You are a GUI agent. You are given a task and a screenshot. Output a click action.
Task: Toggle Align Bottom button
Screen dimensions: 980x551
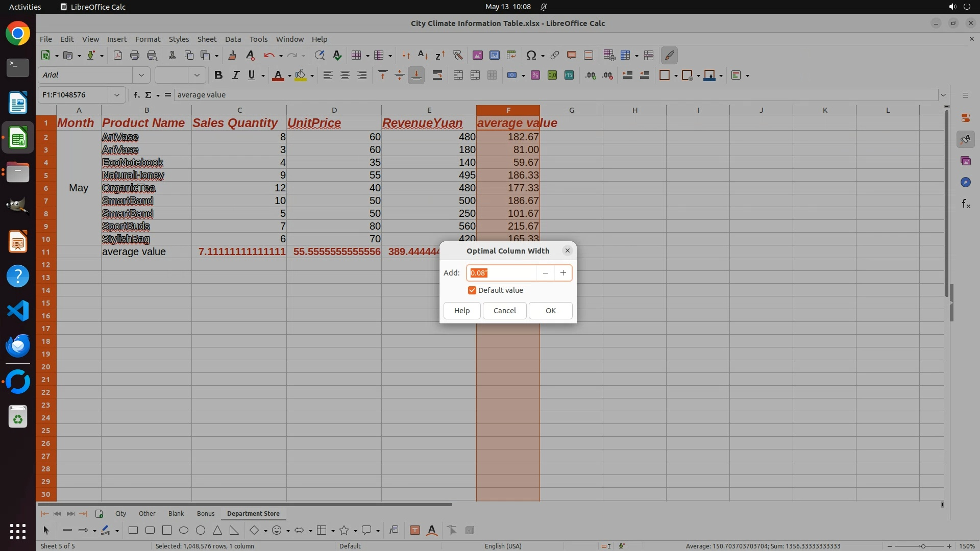[x=416, y=76]
